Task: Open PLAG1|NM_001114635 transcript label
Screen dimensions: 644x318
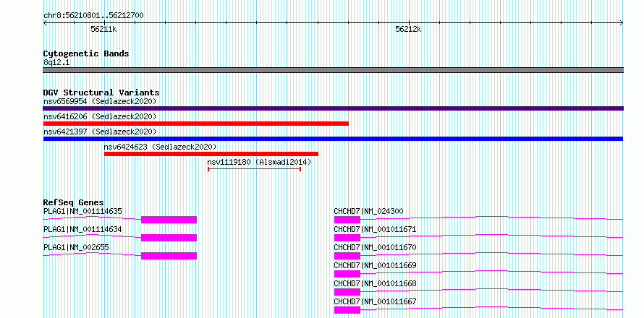Action: pyautogui.click(x=82, y=212)
